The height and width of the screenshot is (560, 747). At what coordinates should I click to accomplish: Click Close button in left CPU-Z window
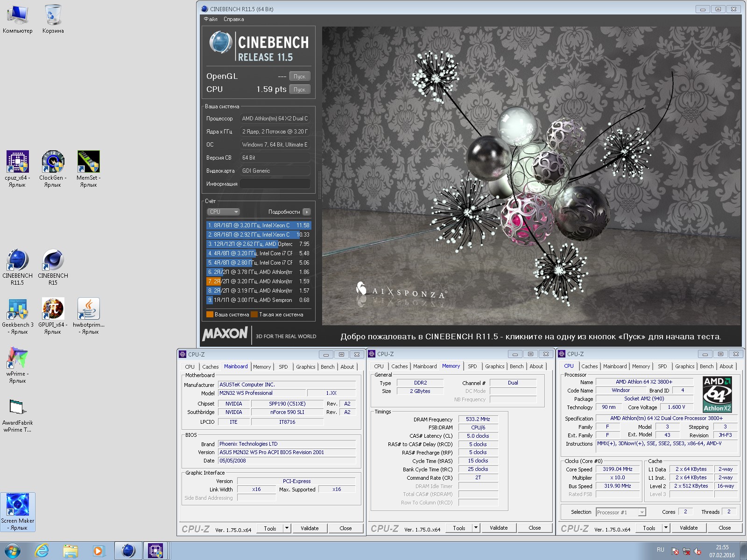(x=345, y=528)
